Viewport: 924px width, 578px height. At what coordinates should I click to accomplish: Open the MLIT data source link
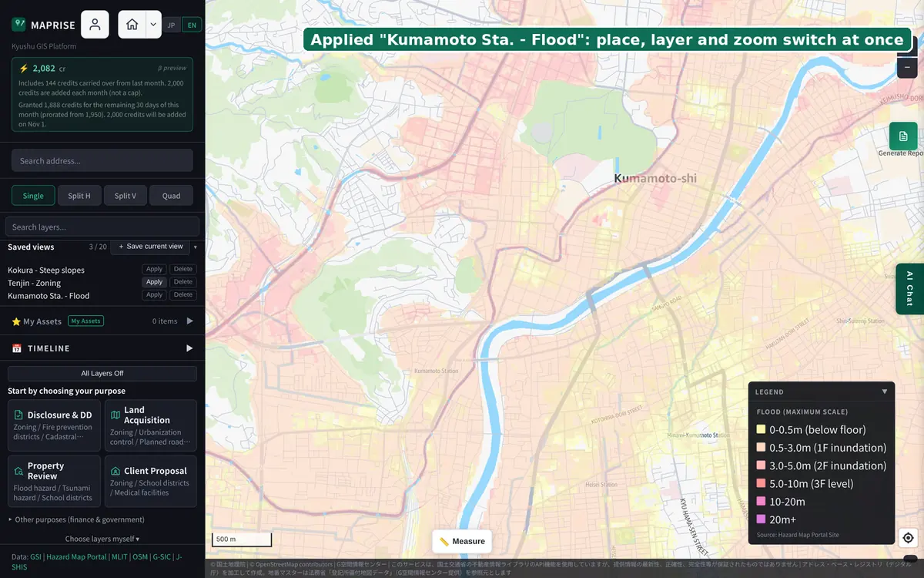pos(119,556)
